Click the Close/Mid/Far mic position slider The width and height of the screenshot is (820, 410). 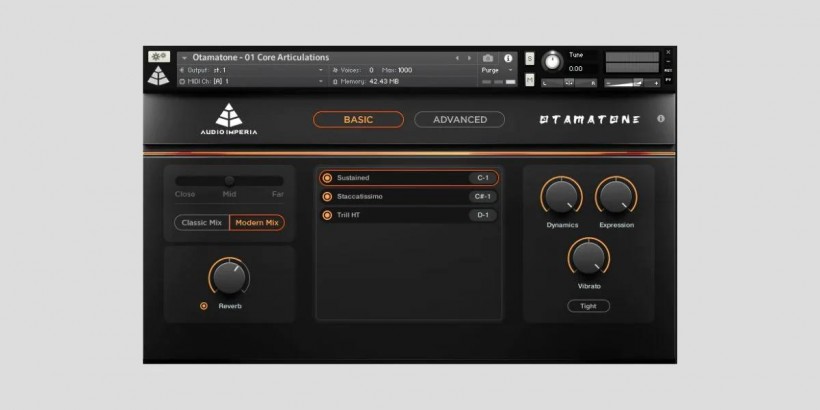(x=229, y=180)
